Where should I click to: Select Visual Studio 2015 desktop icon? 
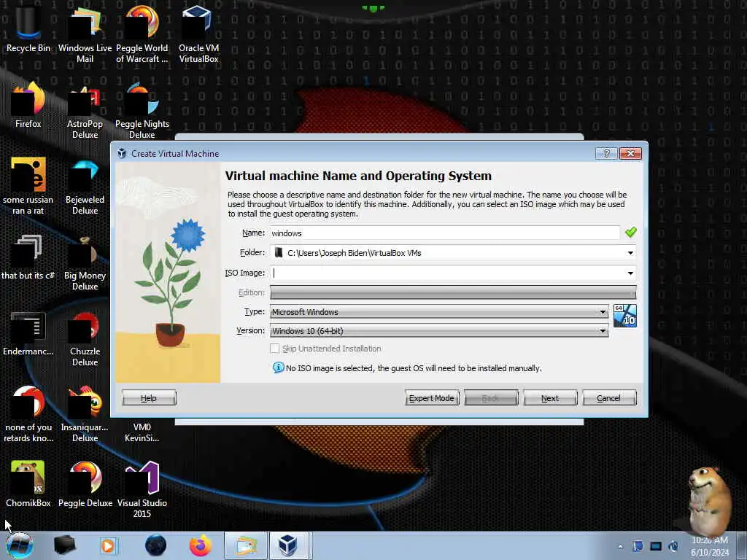click(142, 488)
